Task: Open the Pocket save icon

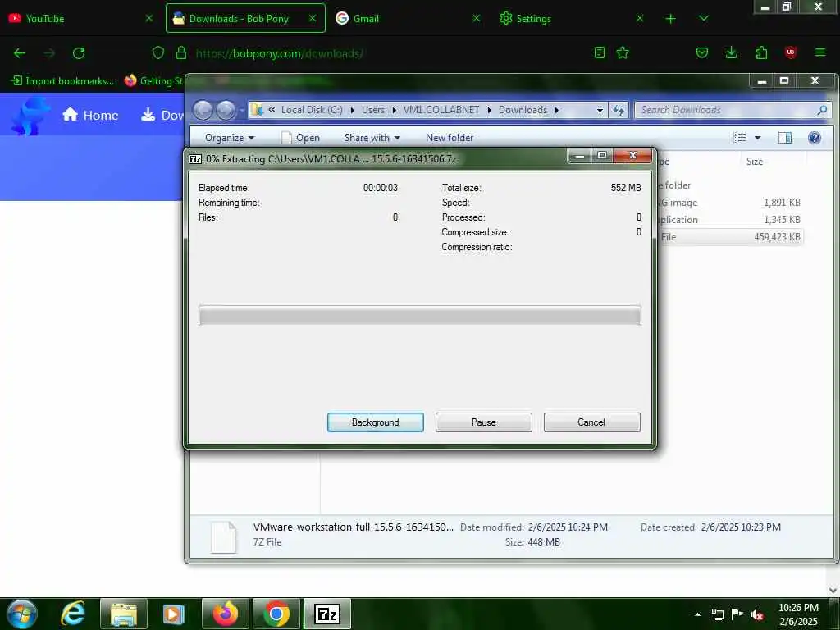Action: [x=702, y=52]
